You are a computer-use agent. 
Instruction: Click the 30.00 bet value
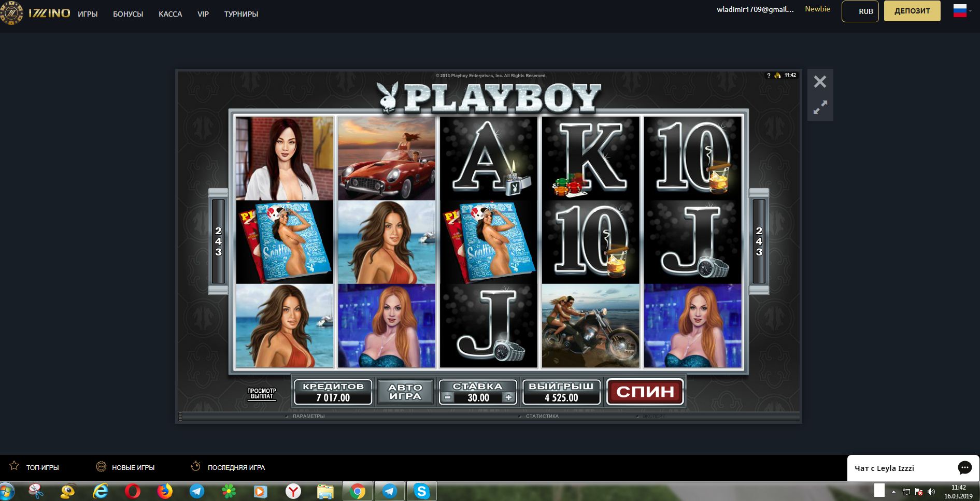click(x=478, y=398)
